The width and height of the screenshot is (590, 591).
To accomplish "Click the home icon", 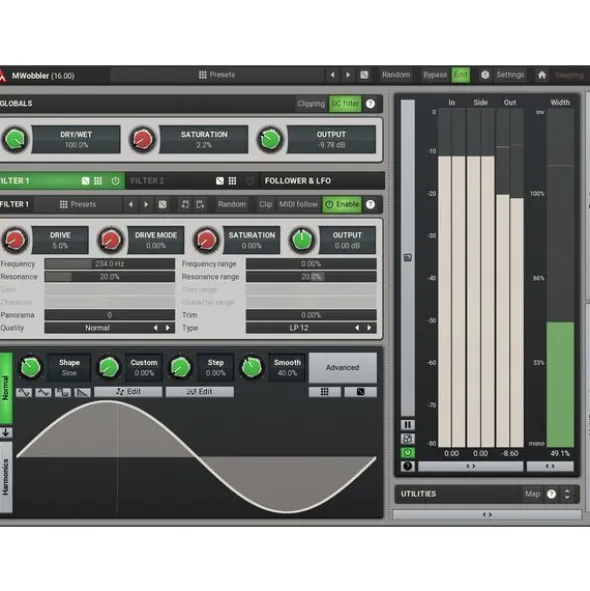I will point(542,75).
